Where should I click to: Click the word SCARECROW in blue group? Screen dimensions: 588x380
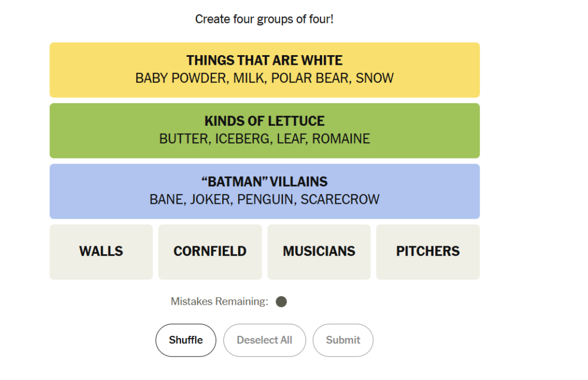pyautogui.click(x=340, y=199)
